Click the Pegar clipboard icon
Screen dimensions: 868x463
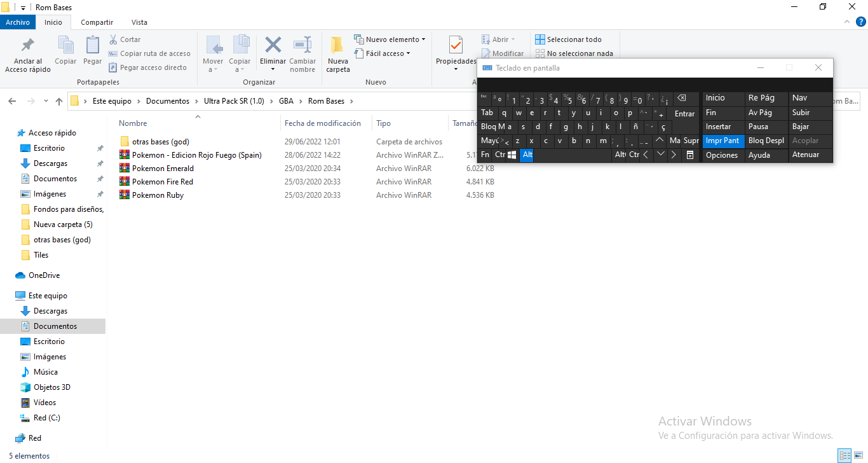[92, 46]
